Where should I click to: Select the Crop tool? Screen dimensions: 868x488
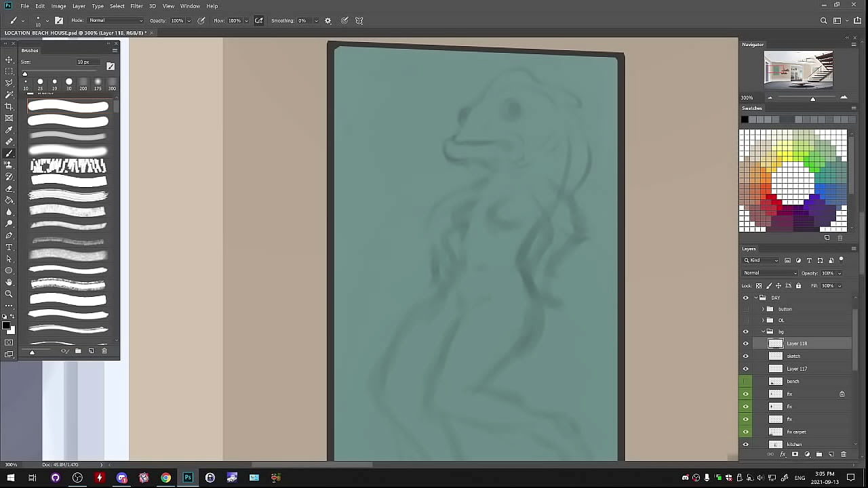pyautogui.click(x=9, y=106)
